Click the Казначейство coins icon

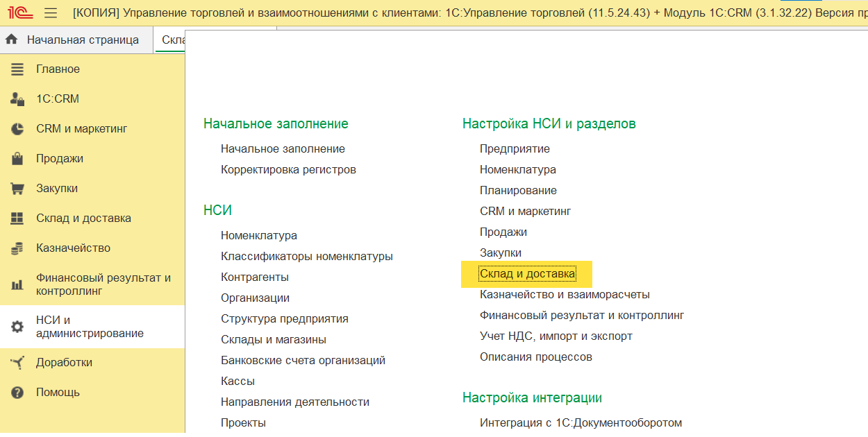click(x=17, y=248)
